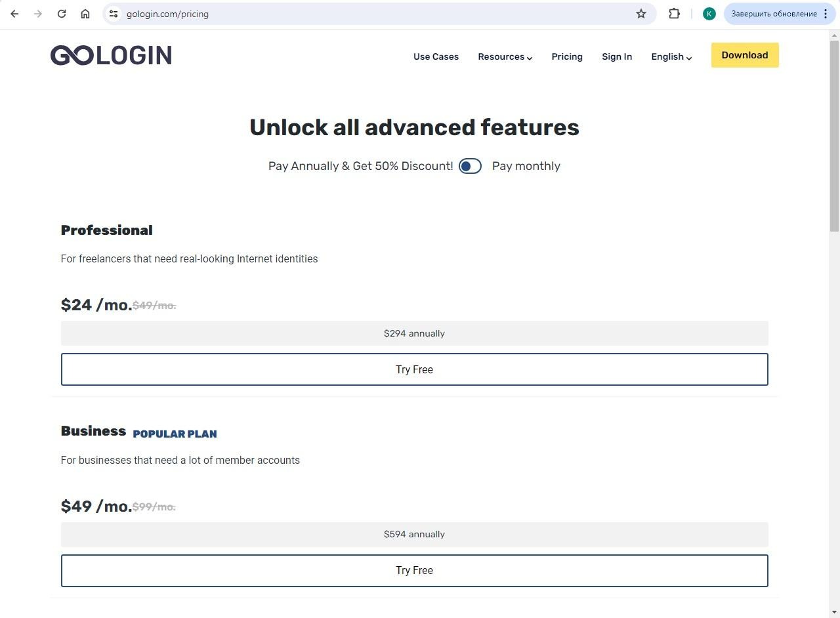
Task: Click the Pay monthly label
Action: [526, 166]
